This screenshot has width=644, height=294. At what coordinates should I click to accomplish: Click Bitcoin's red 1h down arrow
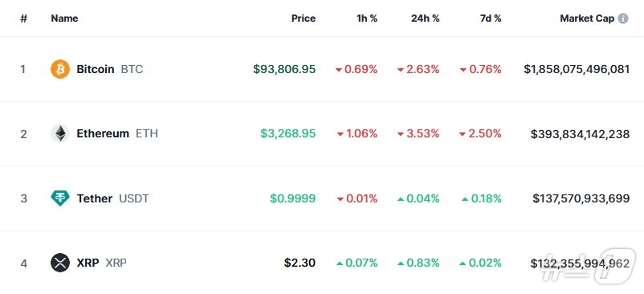338,70
